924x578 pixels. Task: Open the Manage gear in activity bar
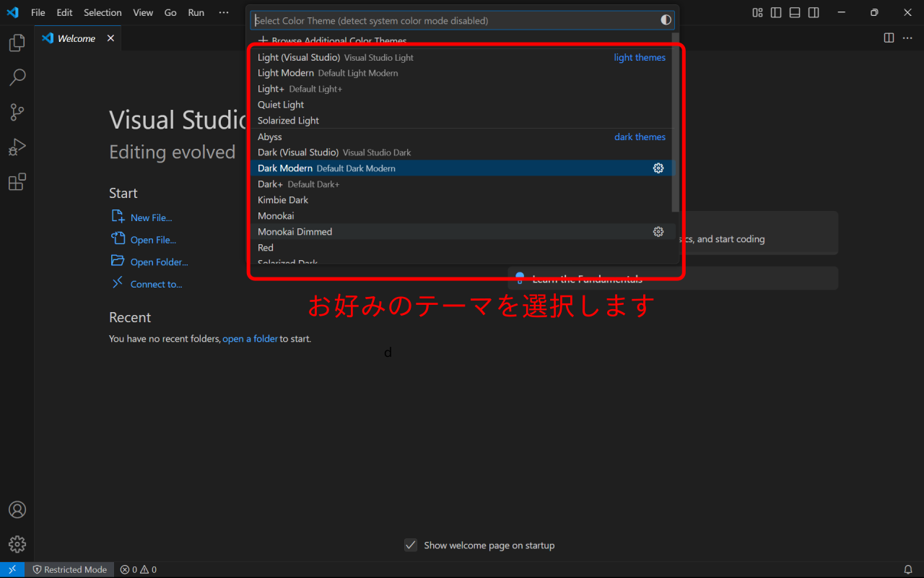17,544
